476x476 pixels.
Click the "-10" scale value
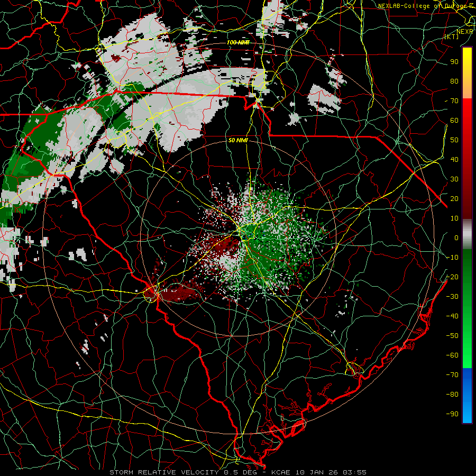tap(452, 258)
